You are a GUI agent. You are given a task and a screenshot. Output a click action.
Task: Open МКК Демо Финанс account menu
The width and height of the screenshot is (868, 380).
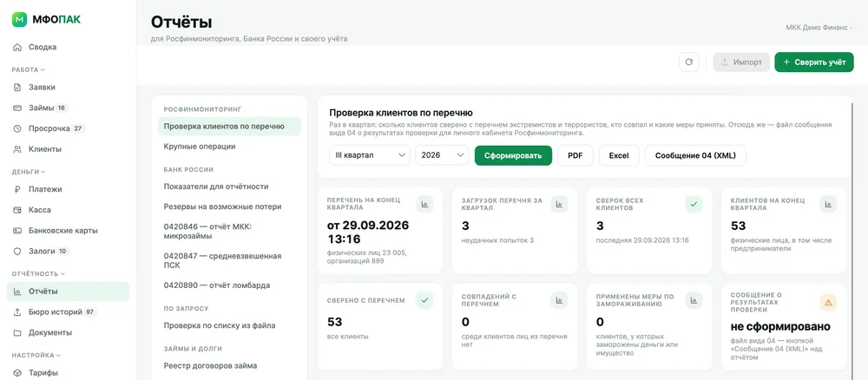coord(819,28)
